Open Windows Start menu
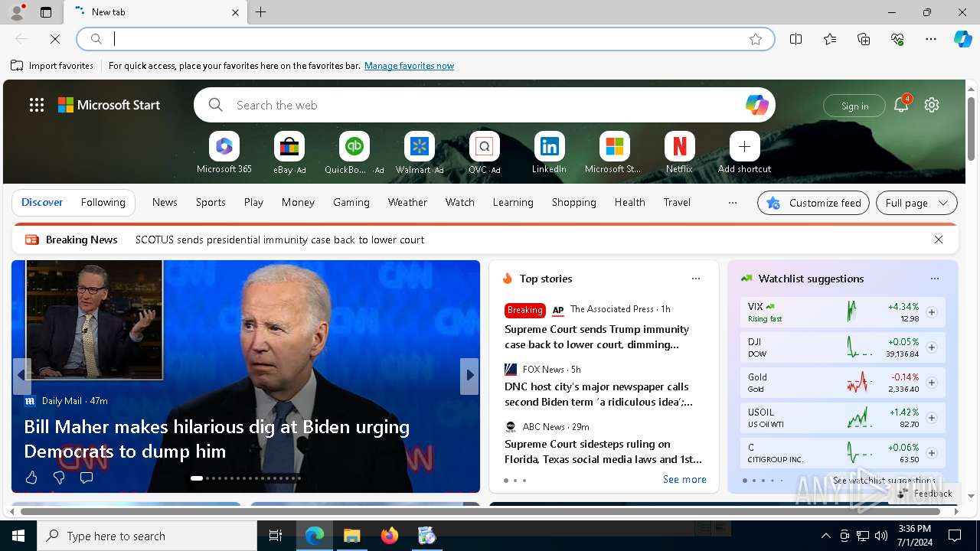 tap(18, 536)
